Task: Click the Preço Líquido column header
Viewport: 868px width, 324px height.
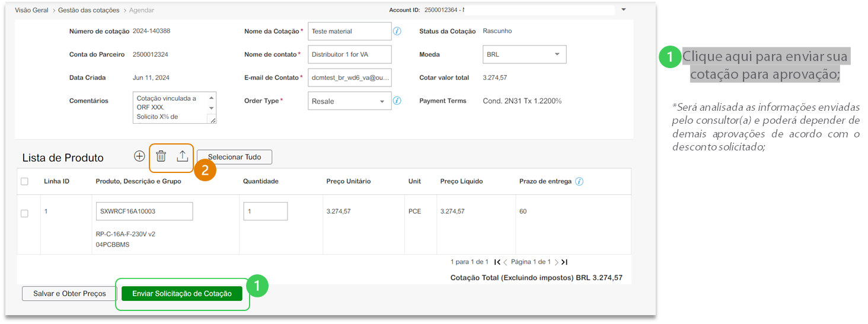Action: tap(461, 181)
